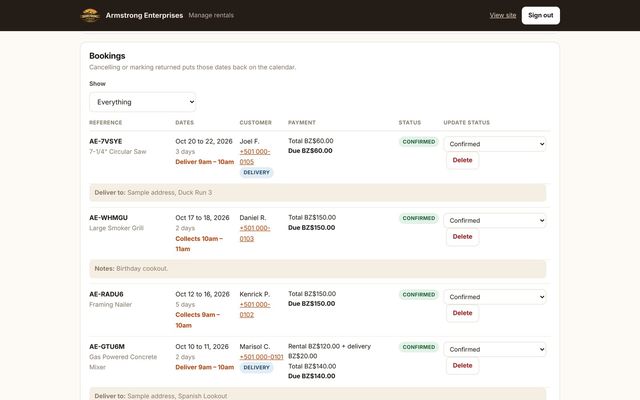Click the STATUS column header
640x400 pixels.
pyautogui.click(x=410, y=122)
